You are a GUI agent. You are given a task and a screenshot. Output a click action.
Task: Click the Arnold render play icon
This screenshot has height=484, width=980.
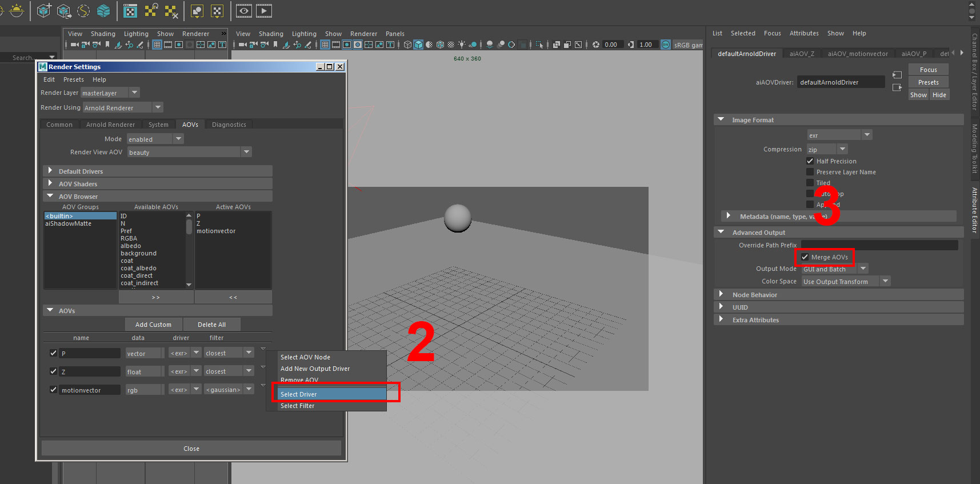click(263, 10)
